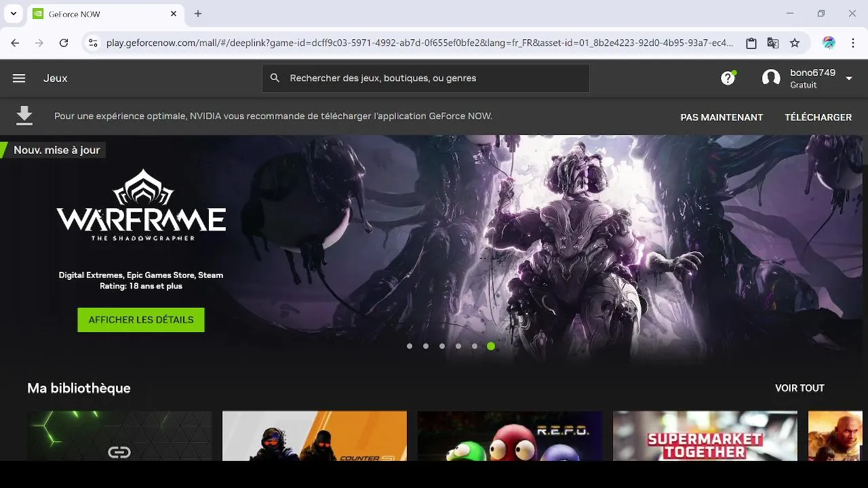868x488 pixels.
Task: Click the Warframe logo in banner
Action: (x=141, y=205)
